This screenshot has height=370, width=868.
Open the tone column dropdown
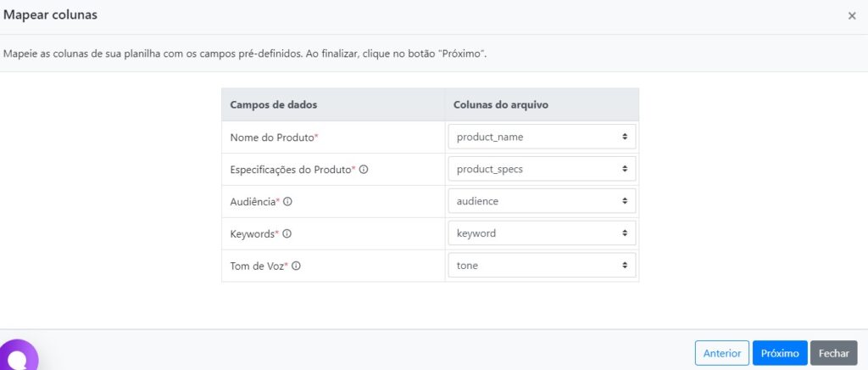coord(542,266)
